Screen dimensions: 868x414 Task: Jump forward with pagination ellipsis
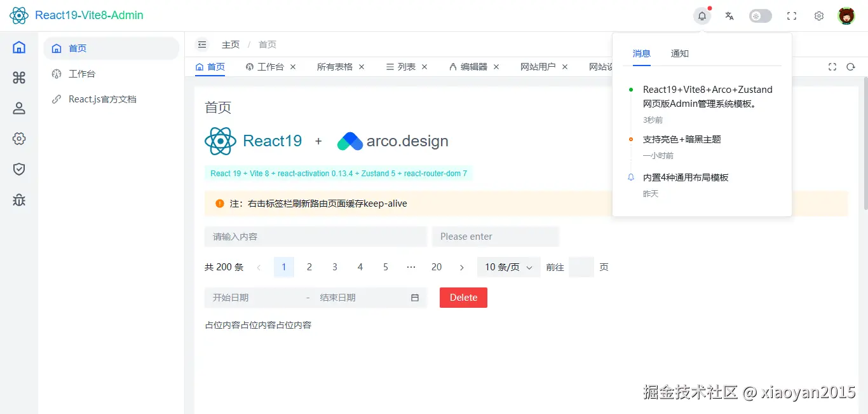point(411,267)
